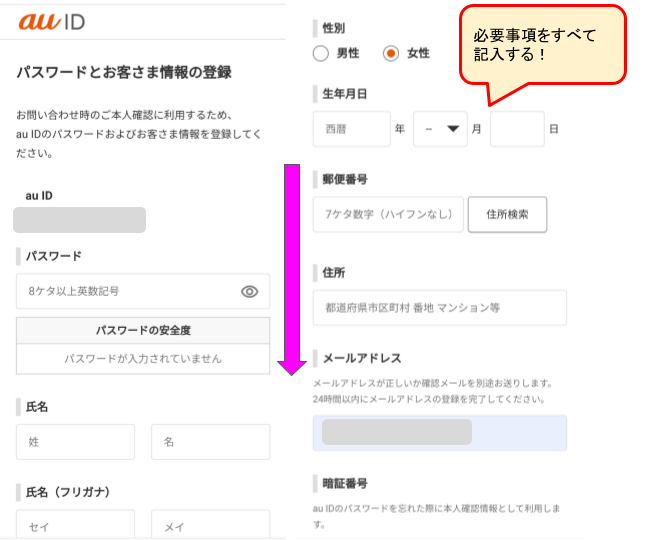Select the 男性 radio button
664x540 pixels.
(321, 53)
